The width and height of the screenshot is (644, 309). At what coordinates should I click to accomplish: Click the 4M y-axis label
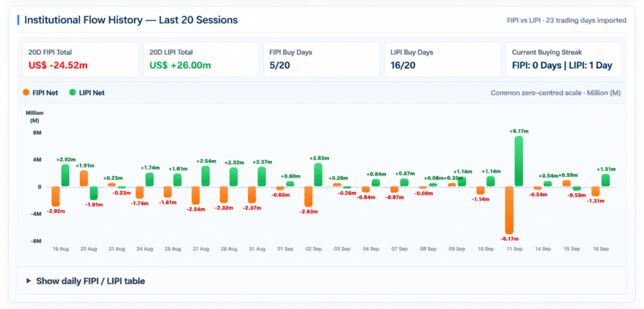(x=37, y=160)
